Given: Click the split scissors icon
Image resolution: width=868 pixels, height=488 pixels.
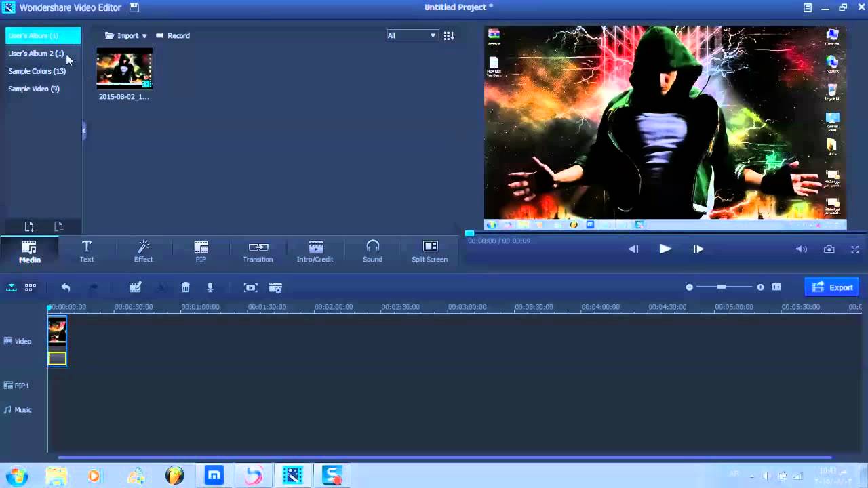Looking at the screenshot, I should click(161, 287).
